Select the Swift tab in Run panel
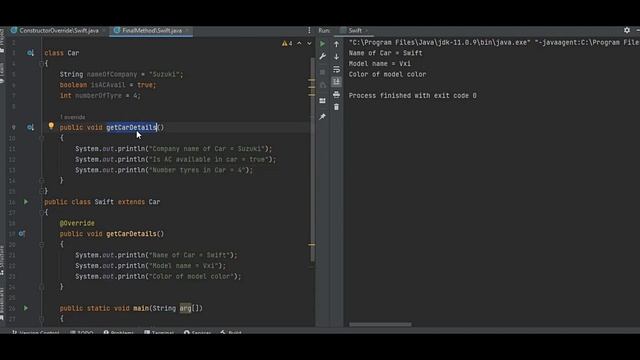 tap(355, 31)
